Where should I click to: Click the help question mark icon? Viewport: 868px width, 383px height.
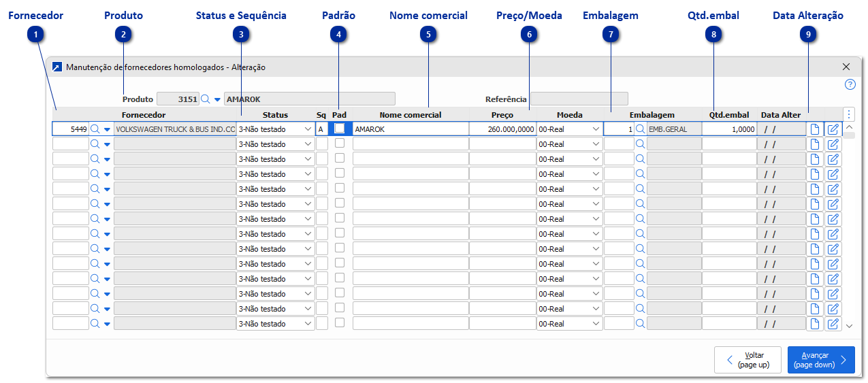(850, 85)
